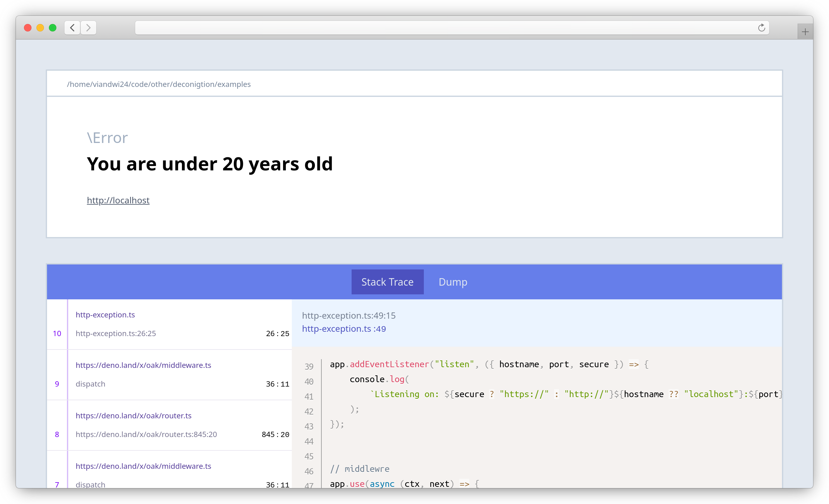This screenshot has width=829, height=504.
Task: Click the red close window button
Action: (x=28, y=28)
